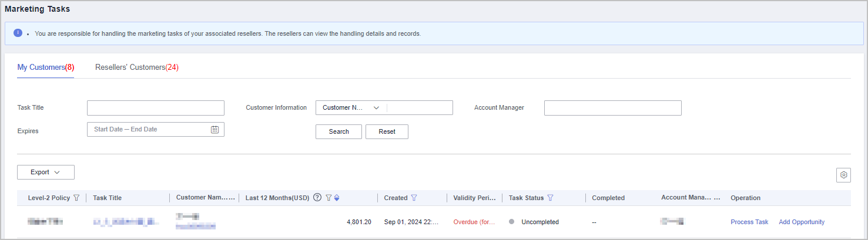This screenshot has width=868, height=240.
Task: Sort by Last 12 Months(USD) amount
Action: pyautogui.click(x=337, y=198)
